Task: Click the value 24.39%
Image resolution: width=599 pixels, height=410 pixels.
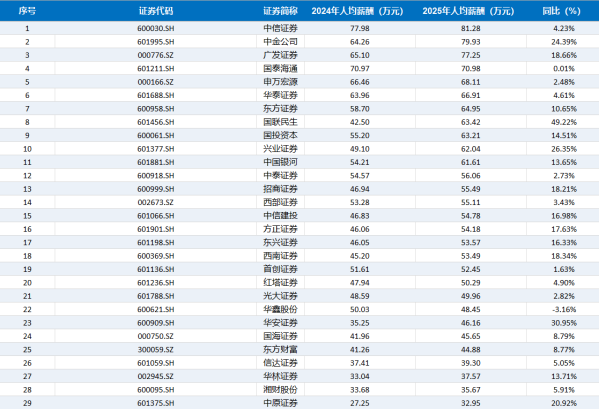Action: [564, 42]
